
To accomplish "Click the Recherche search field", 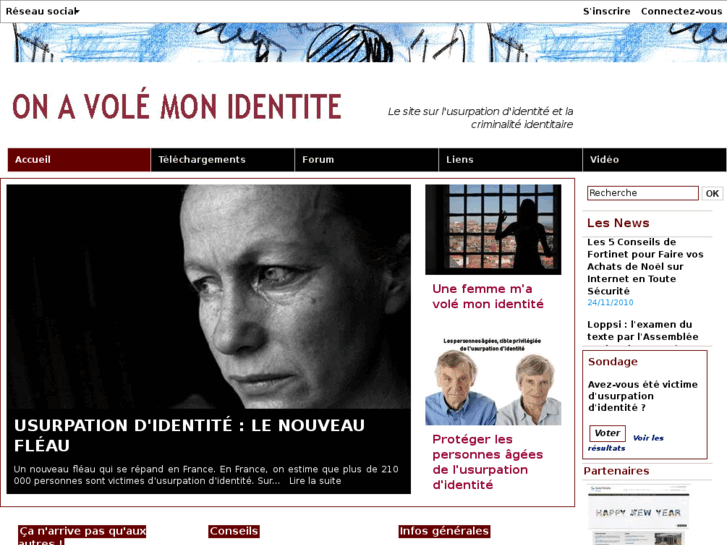I will pyautogui.click(x=643, y=193).
